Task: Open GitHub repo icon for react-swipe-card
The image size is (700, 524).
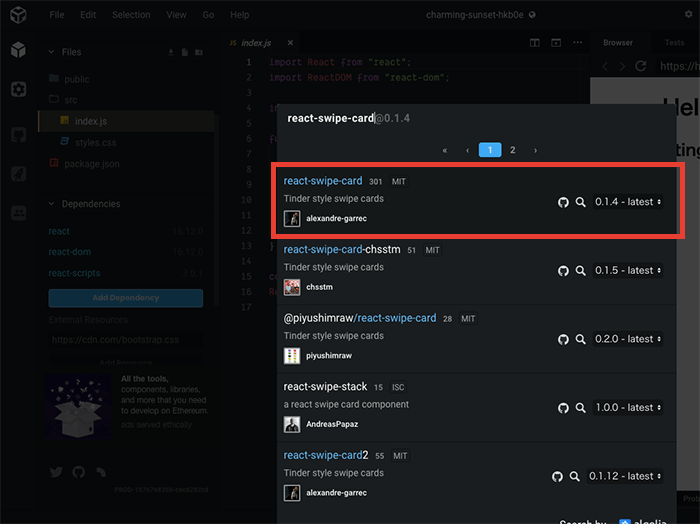Action: (x=563, y=202)
